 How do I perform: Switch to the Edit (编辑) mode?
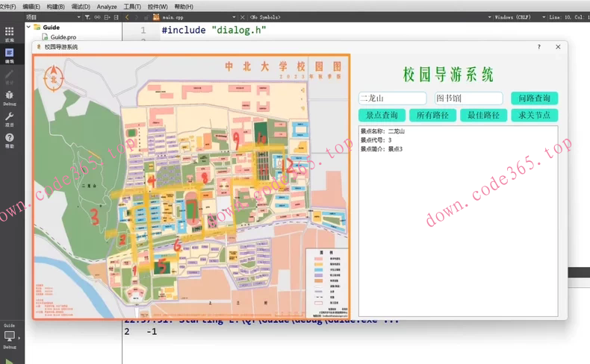tap(10, 55)
